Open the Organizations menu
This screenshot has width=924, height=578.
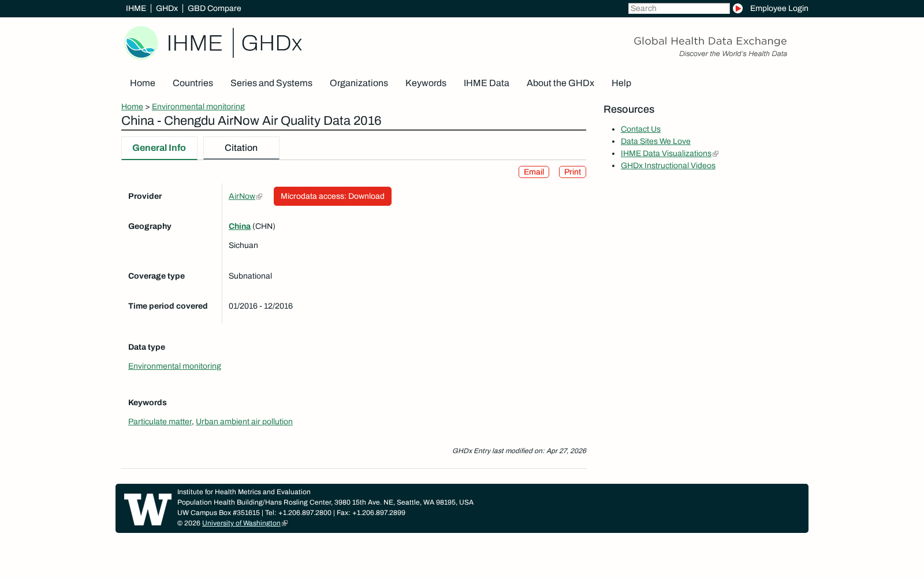359,83
